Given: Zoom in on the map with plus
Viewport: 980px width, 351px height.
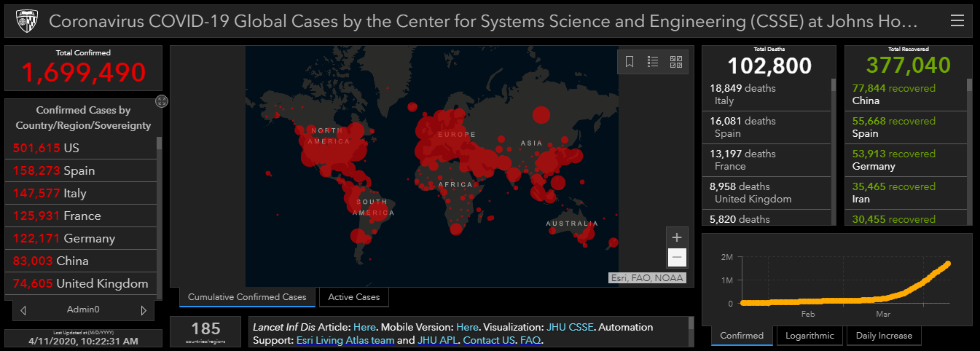Looking at the screenshot, I should click(677, 237).
